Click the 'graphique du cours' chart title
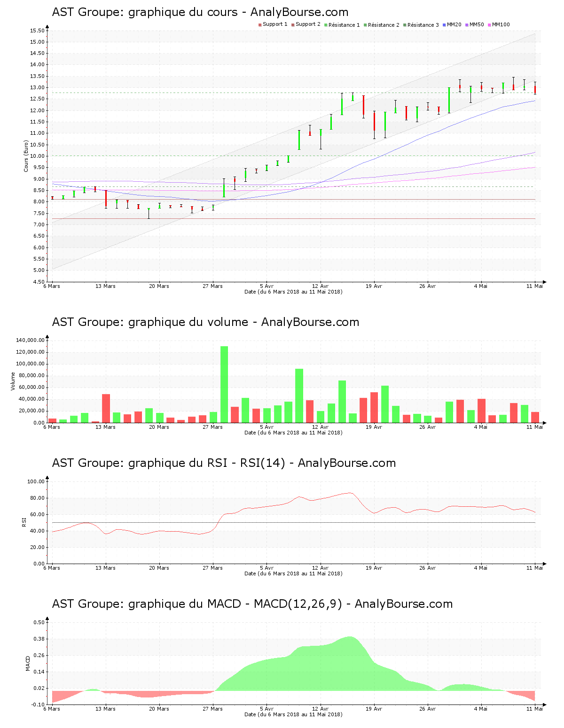The height and width of the screenshot is (728, 564). (200, 12)
